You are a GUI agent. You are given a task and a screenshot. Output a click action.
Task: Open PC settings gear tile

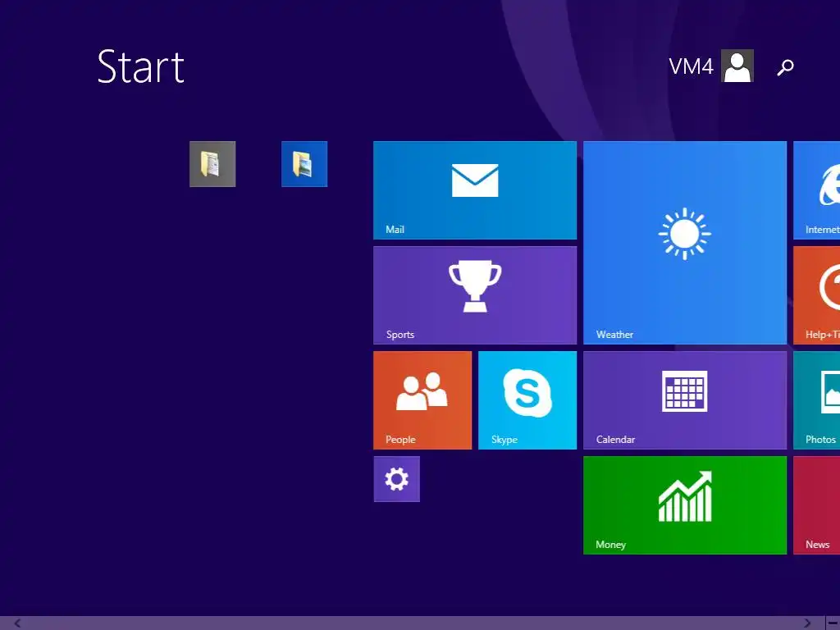coord(396,479)
